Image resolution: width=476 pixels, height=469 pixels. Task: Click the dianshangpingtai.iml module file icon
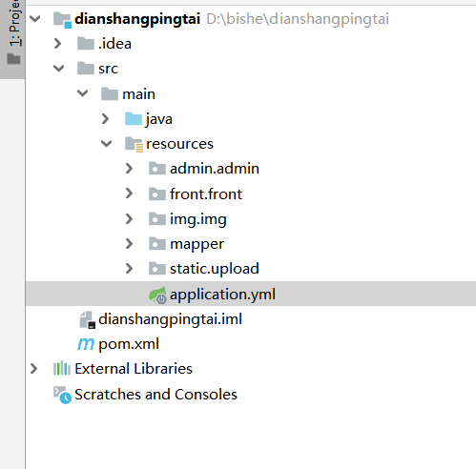tap(87, 319)
